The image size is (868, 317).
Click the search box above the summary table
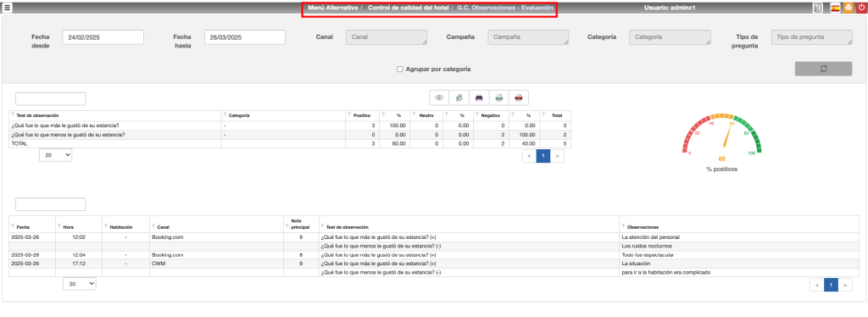click(x=50, y=98)
